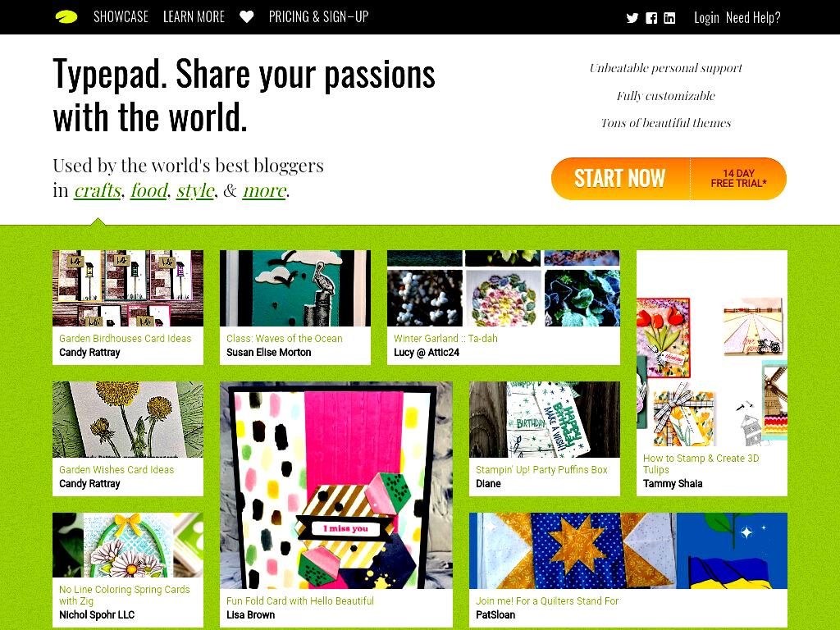Follow the more category link
This screenshot has width=840, height=630.
264,190
